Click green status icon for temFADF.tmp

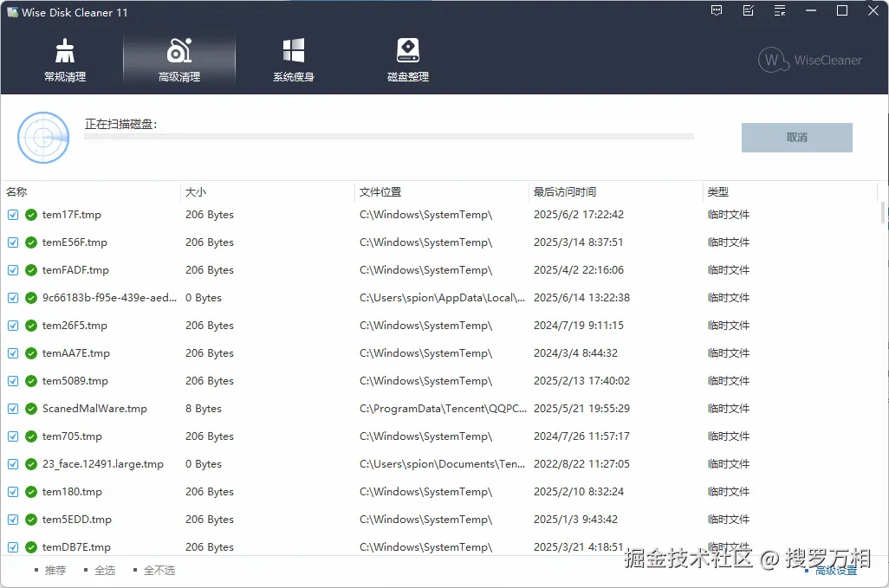[x=31, y=270]
